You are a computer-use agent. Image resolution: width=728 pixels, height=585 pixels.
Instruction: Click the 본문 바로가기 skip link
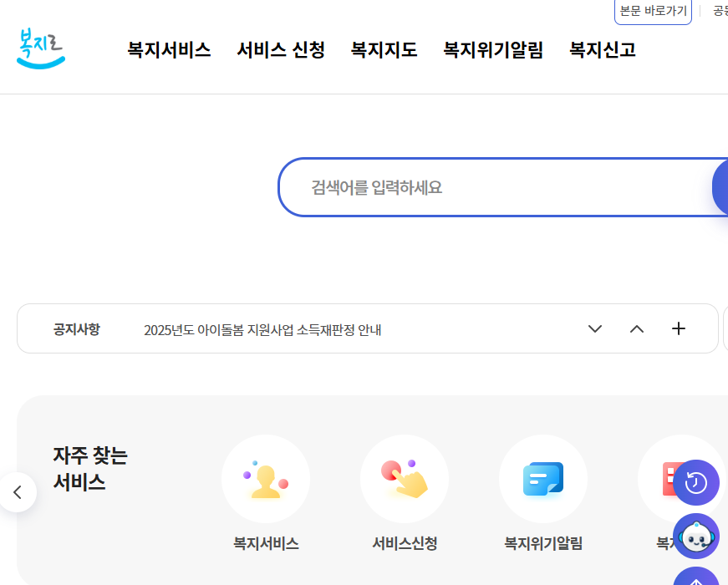point(653,11)
